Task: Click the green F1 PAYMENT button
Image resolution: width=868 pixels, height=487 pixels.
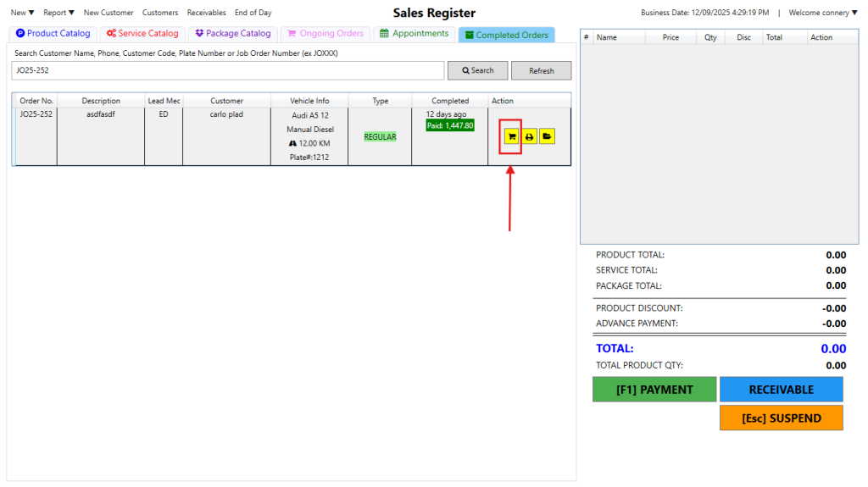Action: [654, 390]
